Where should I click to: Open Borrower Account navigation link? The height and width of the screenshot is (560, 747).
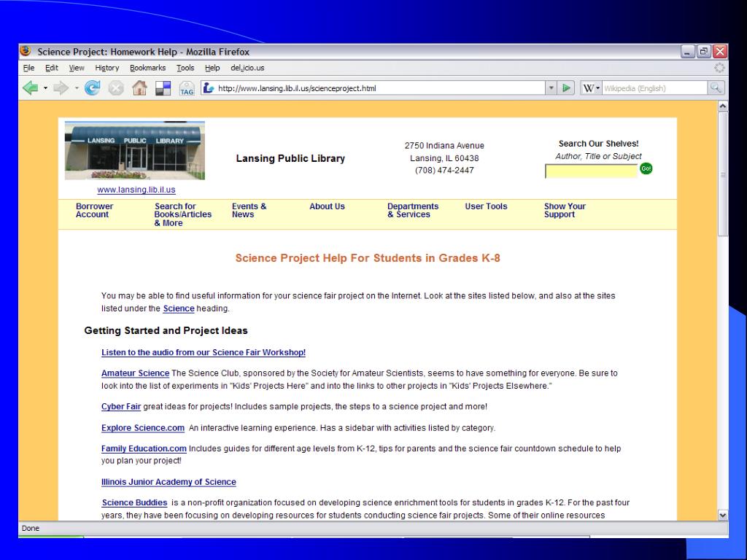click(x=94, y=211)
